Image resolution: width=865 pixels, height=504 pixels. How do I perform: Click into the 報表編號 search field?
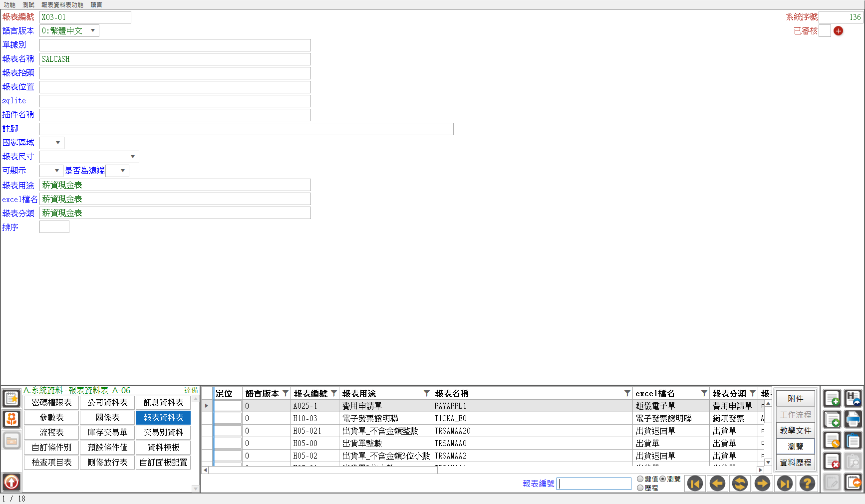point(594,484)
